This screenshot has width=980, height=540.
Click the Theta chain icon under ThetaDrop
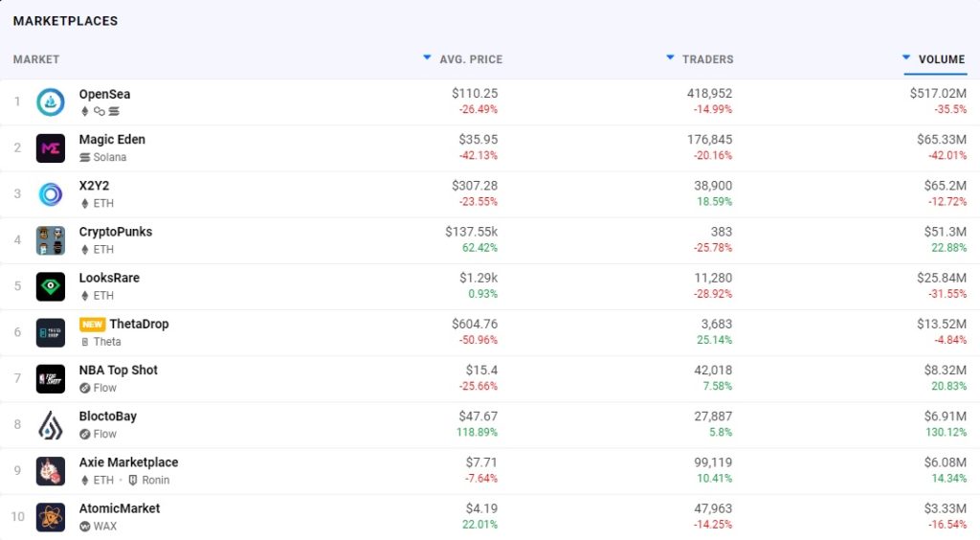tap(85, 342)
